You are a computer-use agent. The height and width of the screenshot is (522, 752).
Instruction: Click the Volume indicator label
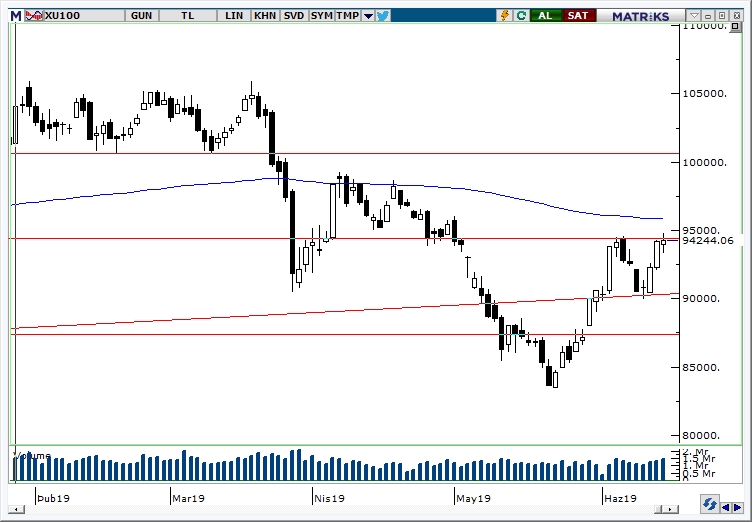coord(33,455)
